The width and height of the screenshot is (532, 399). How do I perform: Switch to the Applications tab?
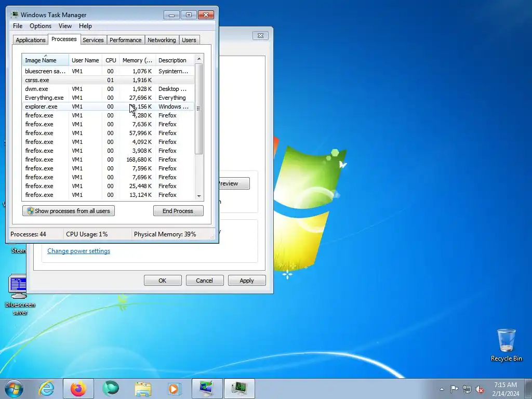pos(31,40)
